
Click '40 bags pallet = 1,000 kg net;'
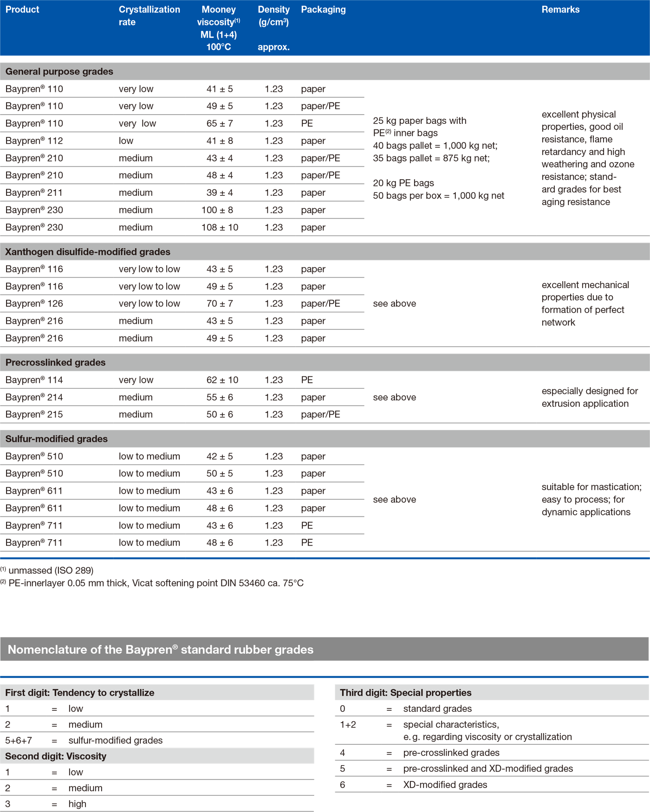click(x=435, y=146)
